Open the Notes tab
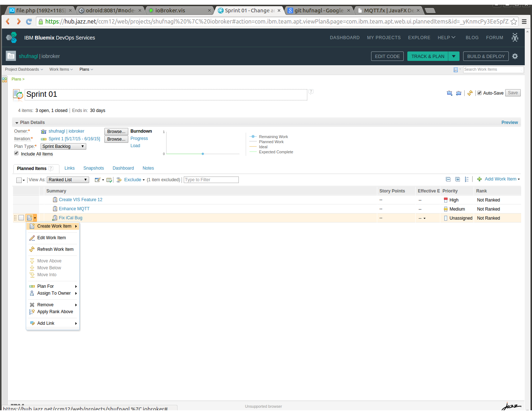 [x=148, y=168]
